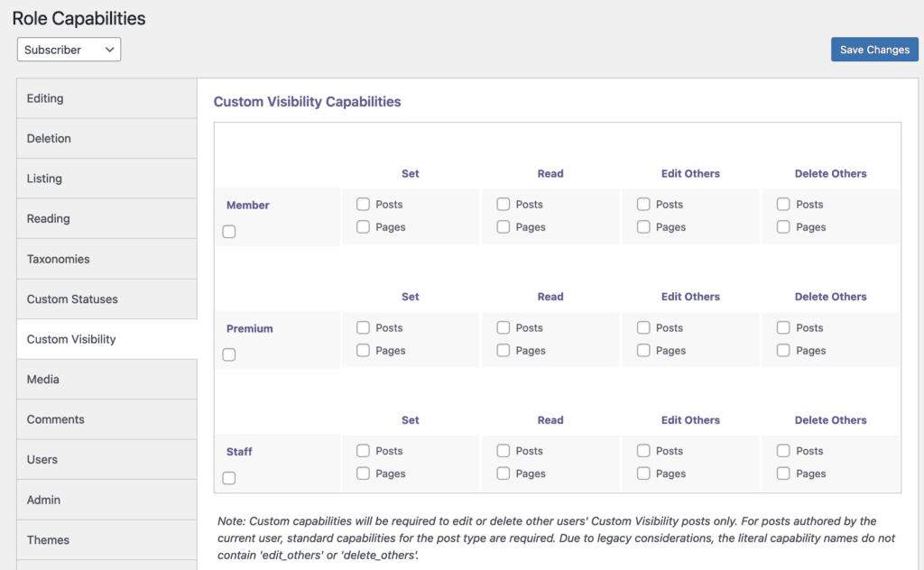Switch to the Custom Statuses section

coord(72,299)
